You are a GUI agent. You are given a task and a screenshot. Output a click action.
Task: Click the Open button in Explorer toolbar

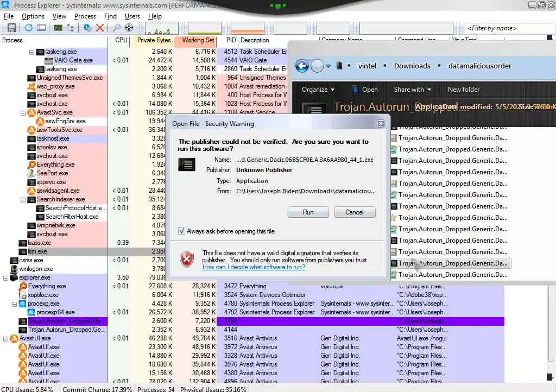tap(365, 90)
